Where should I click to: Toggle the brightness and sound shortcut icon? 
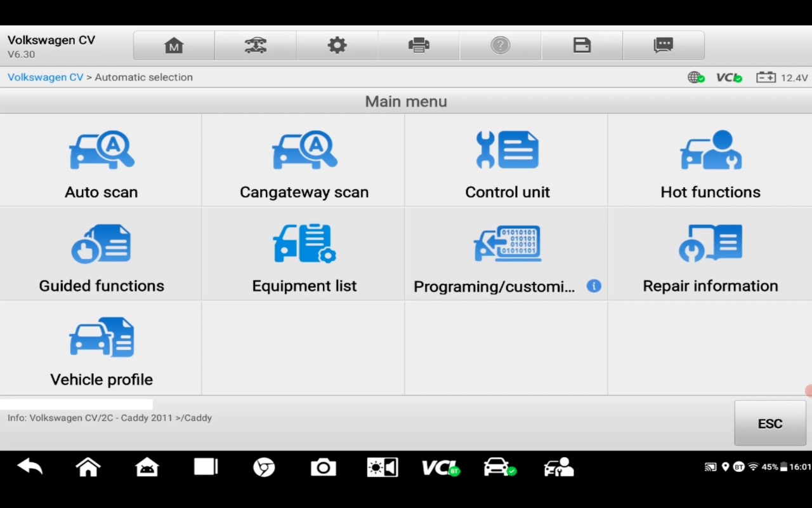[x=383, y=468]
